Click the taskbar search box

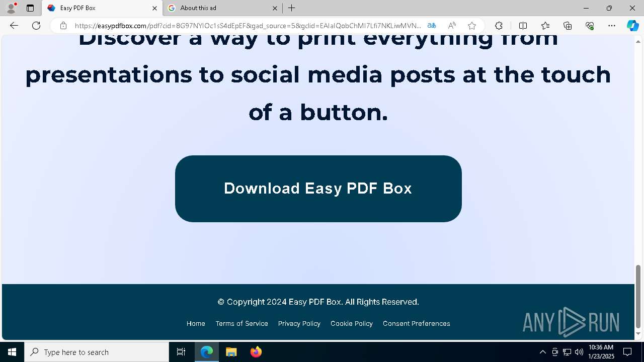tap(97, 352)
